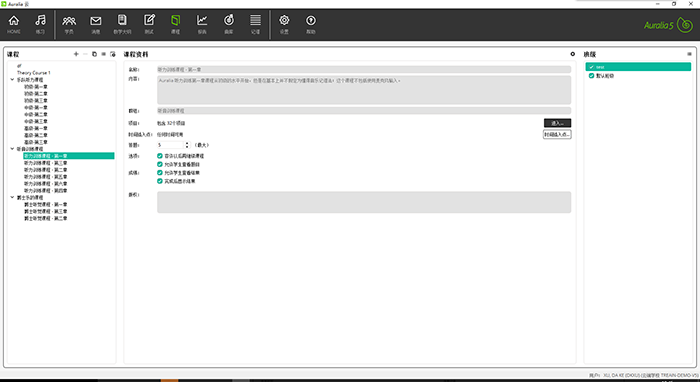This screenshot has height=382, width=700.
Task: Open the course panel list menu icon
Action: pyautogui.click(x=104, y=54)
